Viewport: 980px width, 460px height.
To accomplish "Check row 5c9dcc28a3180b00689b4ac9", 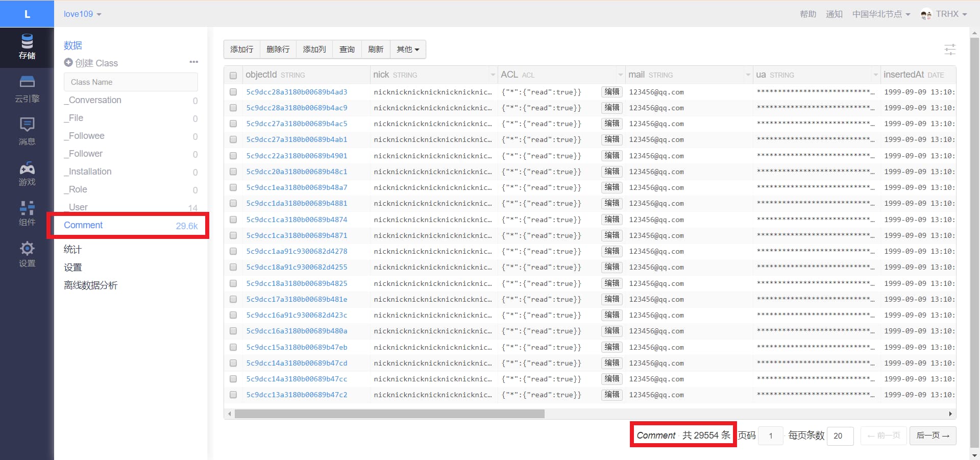I will pyautogui.click(x=233, y=108).
